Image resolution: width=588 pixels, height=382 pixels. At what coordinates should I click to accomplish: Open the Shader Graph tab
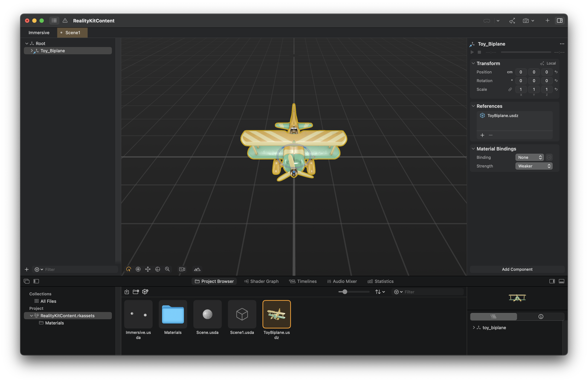(261, 281)
